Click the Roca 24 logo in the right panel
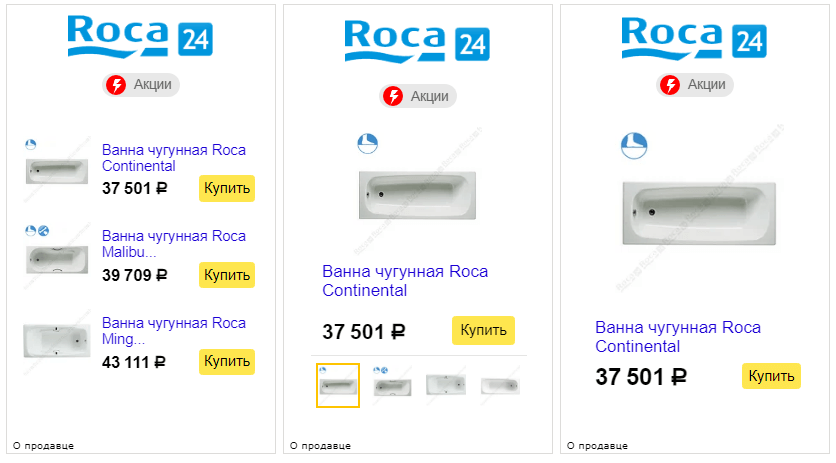 694,36
